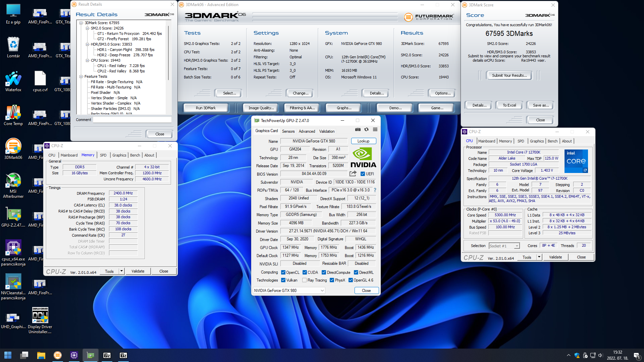Open SPD tab in CPU-Z timings window
Image resolution: width=644 pixels, height=362 pixels.
(x=103, y=155)
